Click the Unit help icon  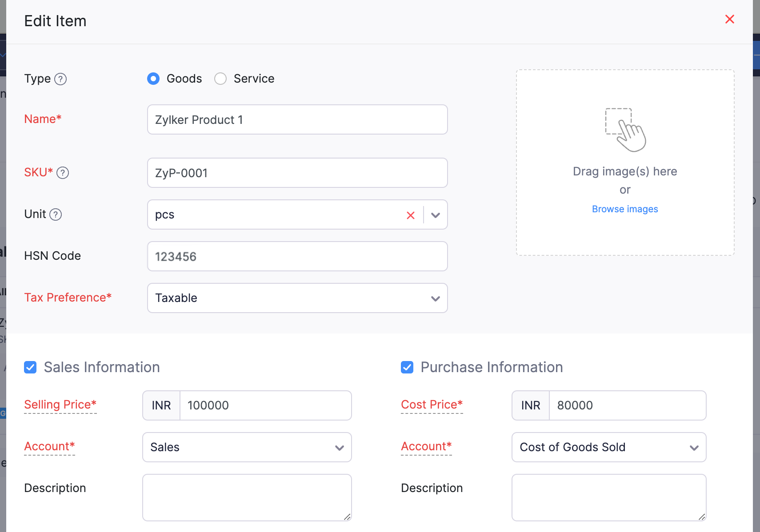pos(56,214)
